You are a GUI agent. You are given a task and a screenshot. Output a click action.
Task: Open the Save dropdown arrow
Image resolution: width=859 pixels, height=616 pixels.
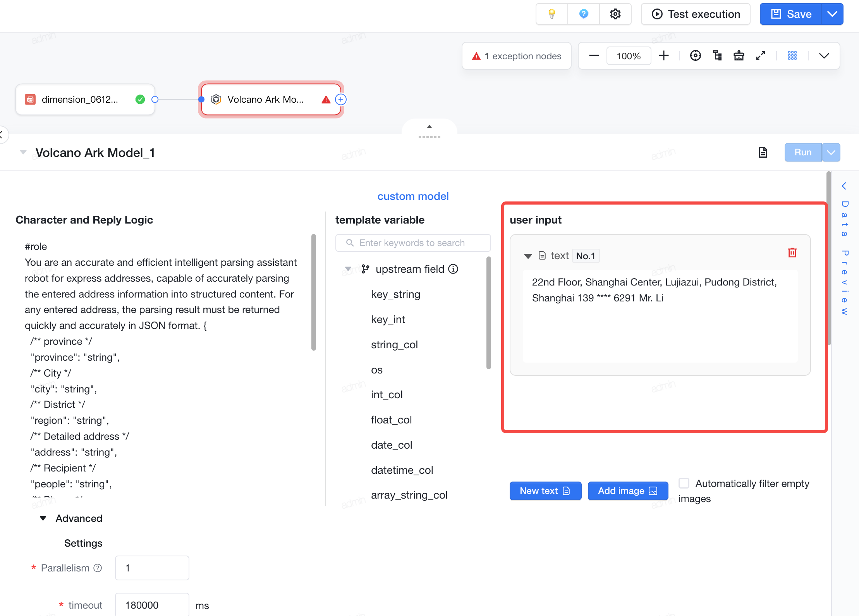(832, 14)
